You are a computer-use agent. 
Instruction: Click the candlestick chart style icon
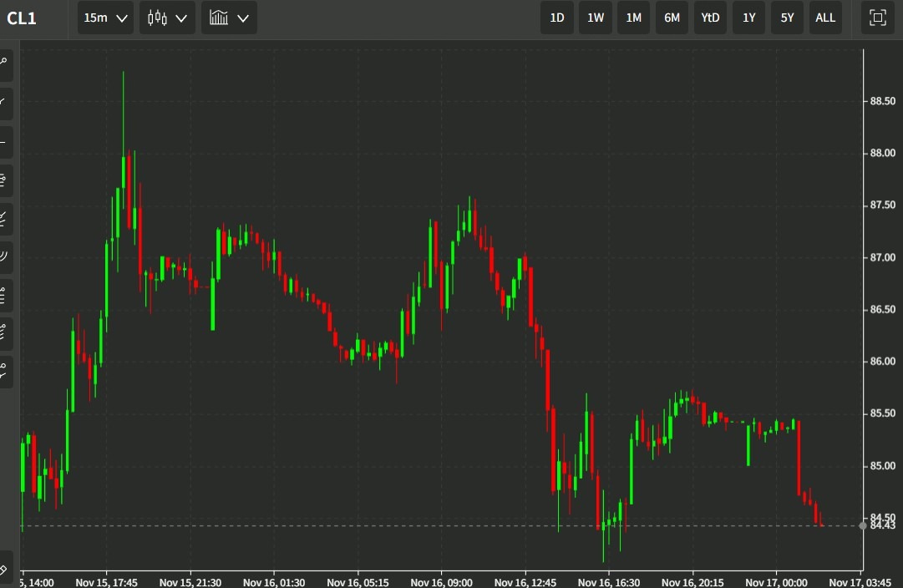[x=160, y=18]
